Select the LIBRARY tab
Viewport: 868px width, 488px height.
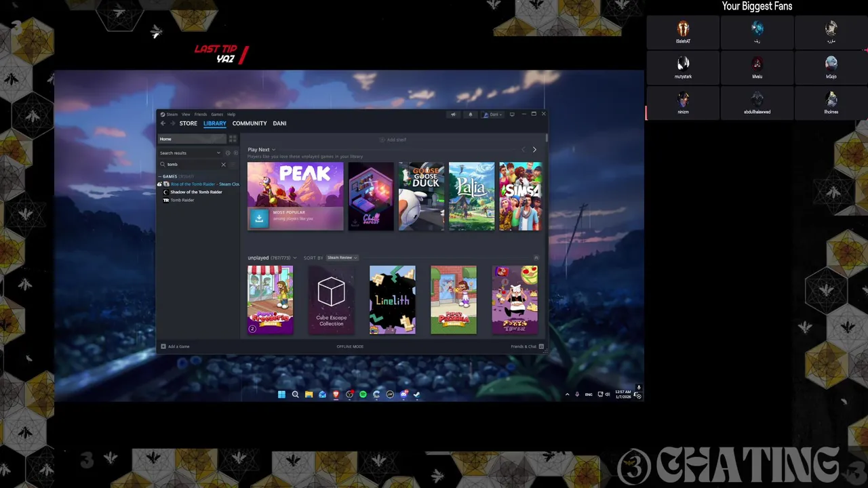[215, 123]
